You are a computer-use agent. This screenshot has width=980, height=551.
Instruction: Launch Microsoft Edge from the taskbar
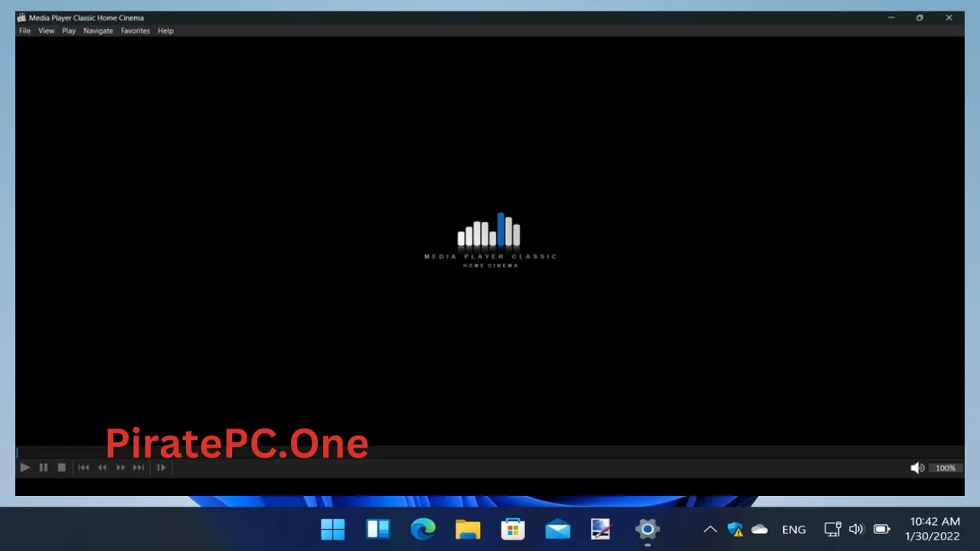tap(423, 529)
